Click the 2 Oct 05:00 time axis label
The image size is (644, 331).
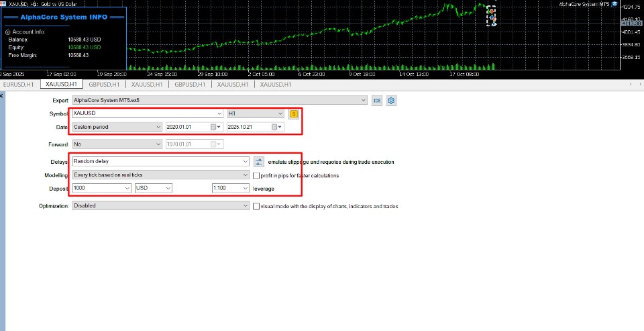(260, 75)
